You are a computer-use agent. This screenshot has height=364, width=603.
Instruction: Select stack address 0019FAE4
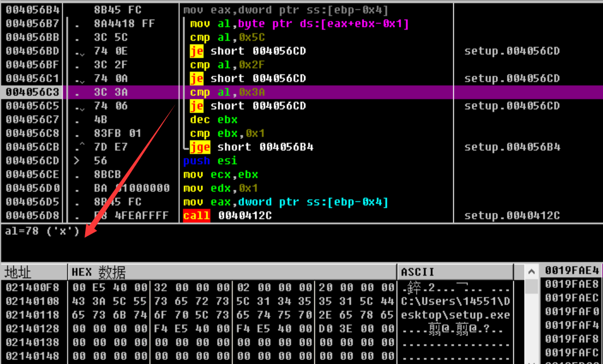pyautogui.click(x=572, y=271)
